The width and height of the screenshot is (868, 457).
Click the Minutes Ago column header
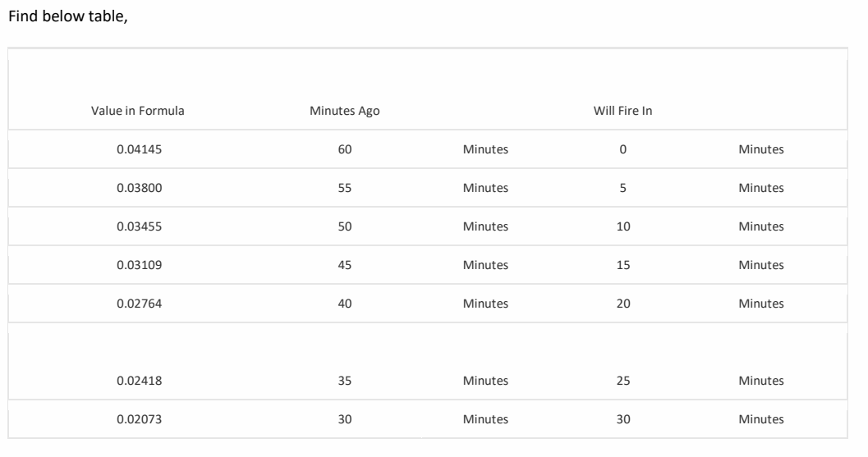(344, 111)
